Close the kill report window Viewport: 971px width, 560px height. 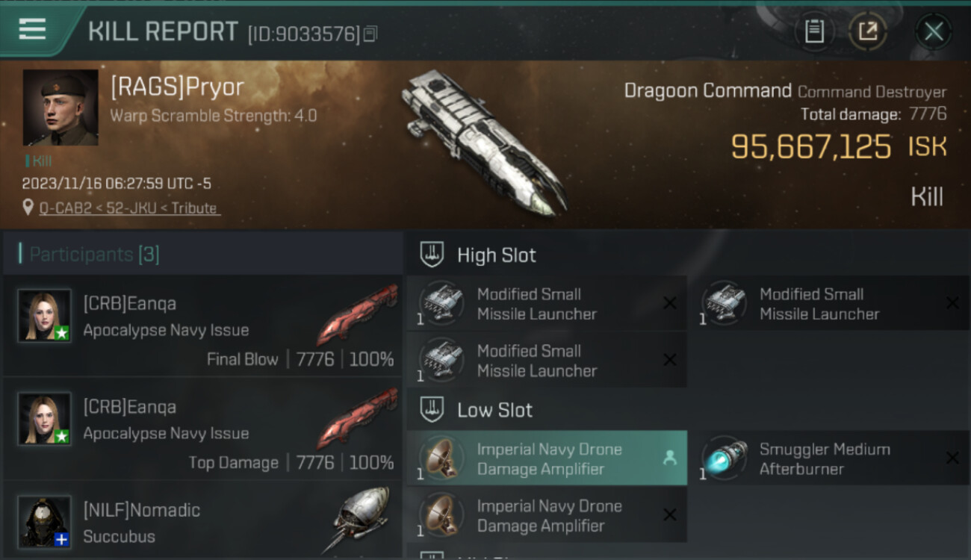point(934,31)
